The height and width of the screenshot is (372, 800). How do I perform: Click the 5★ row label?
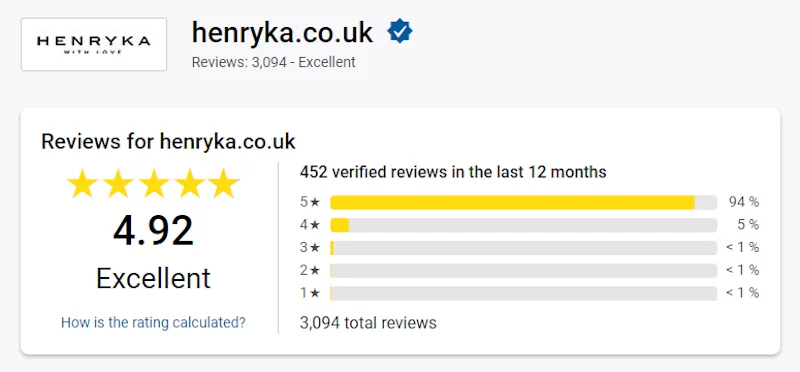point(310,203)
